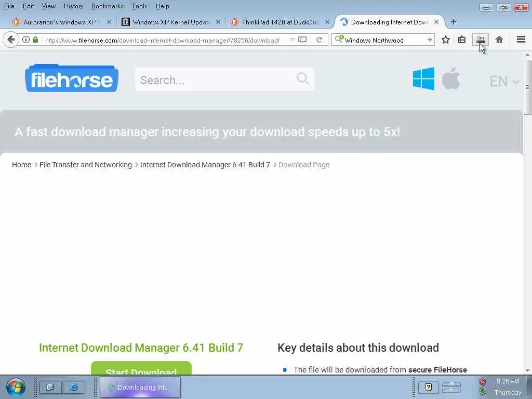Go to the browser home page icon
Image resolution: width=532 pixels, height=399 pixels.
click(499, 39)
